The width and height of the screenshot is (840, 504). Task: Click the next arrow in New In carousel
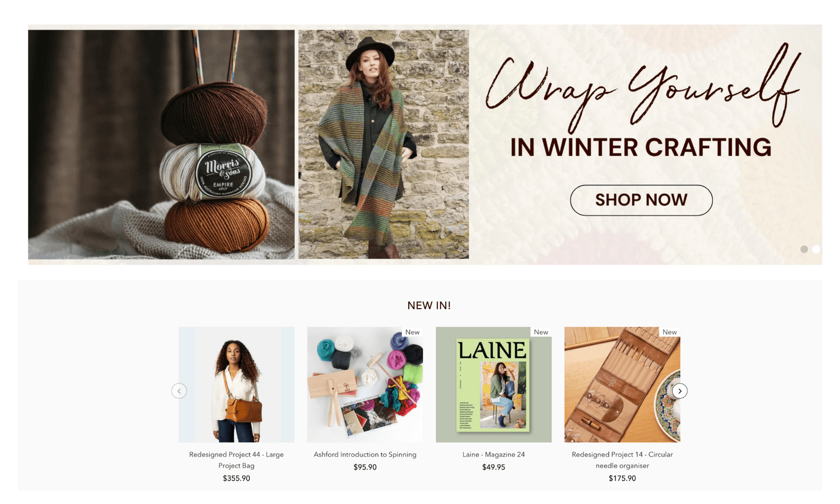point(680,391)
